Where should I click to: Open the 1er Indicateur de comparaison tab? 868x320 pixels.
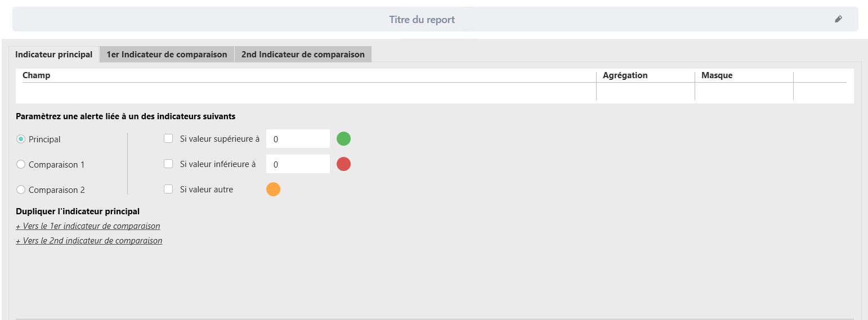pyautogui.click(x=167, y=55)
